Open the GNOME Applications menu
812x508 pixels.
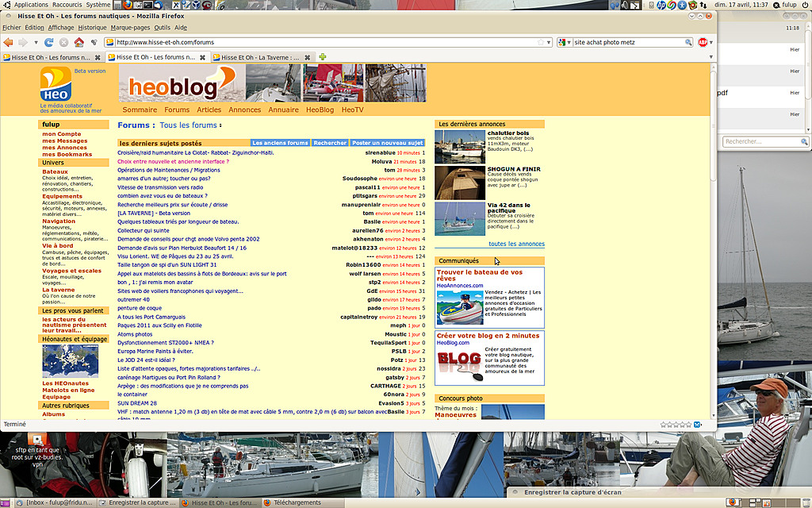pyautogui.click(x=31, y=5)
